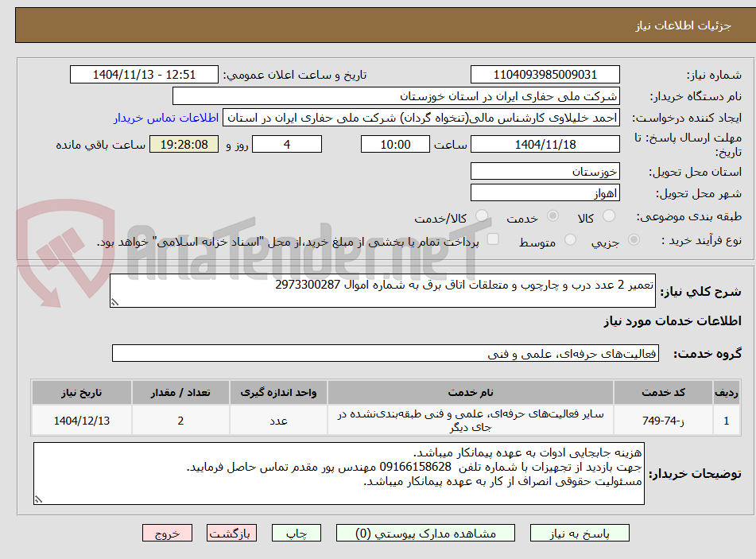Click the چاپ print button
This screenshot has height=559, width=756.
297,533
